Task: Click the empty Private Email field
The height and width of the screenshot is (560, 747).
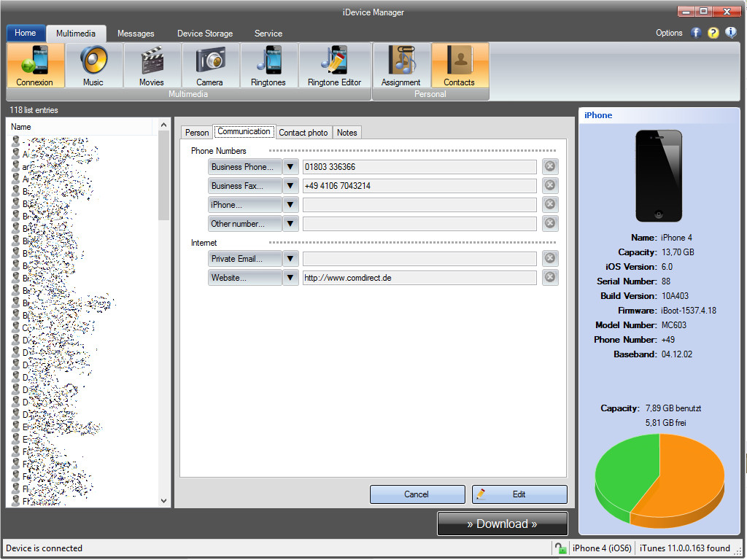Action: [x=419, y=259]
